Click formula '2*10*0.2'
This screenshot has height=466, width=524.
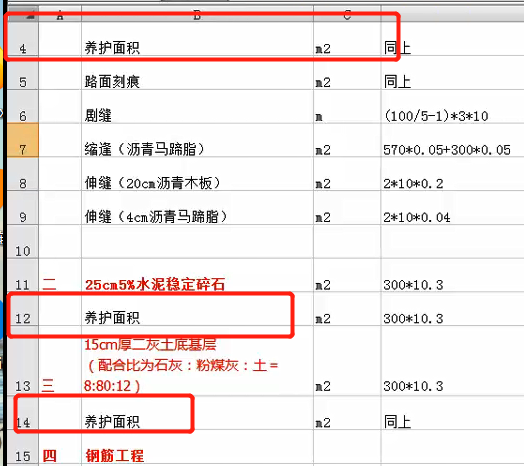tap(413, 184)
